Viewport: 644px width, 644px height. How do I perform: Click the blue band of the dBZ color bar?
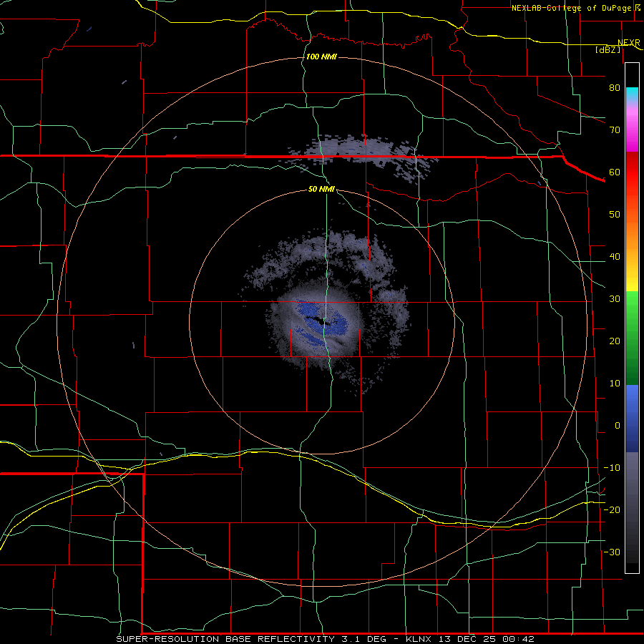(x=632, y=418)
